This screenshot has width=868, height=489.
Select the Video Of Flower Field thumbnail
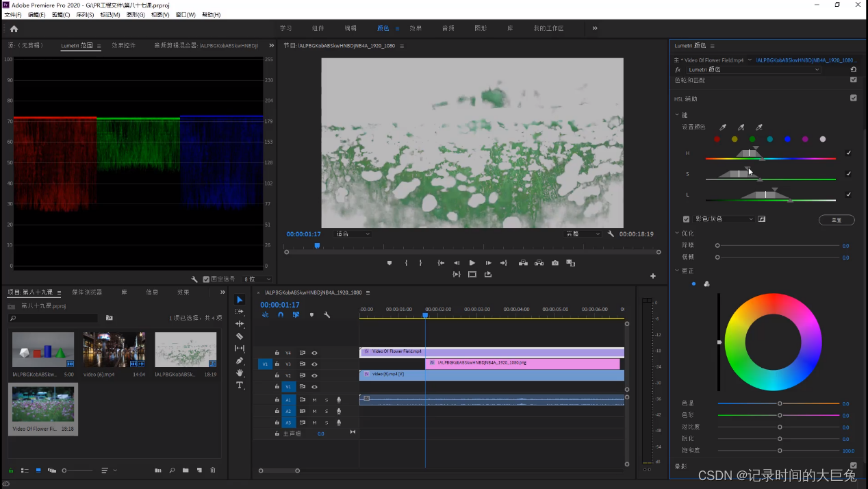coord(43,404)
